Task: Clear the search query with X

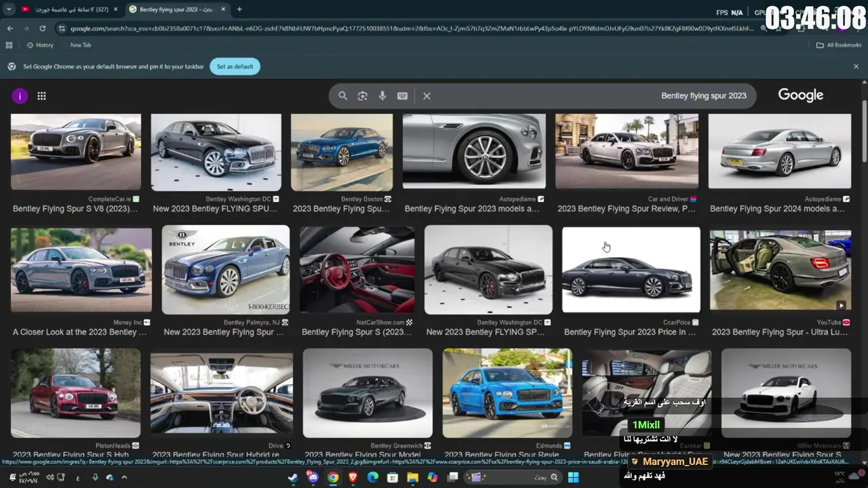Action: pos(427,96)
